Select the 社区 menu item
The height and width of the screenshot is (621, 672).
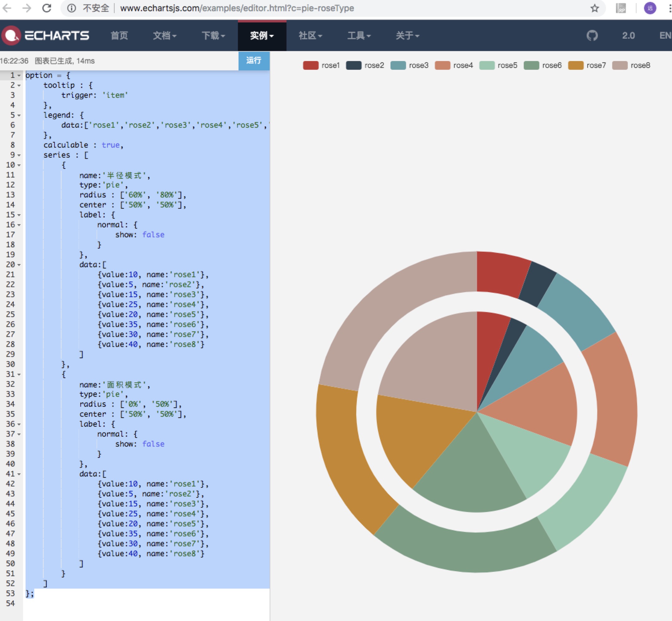pyautogui.click(x=310, y=36)
